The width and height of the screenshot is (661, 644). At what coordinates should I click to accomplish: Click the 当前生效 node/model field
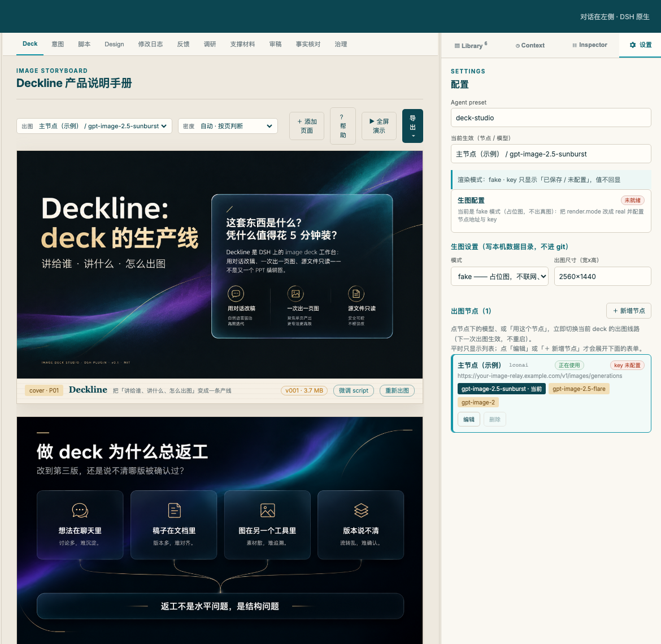pos(551,154)
